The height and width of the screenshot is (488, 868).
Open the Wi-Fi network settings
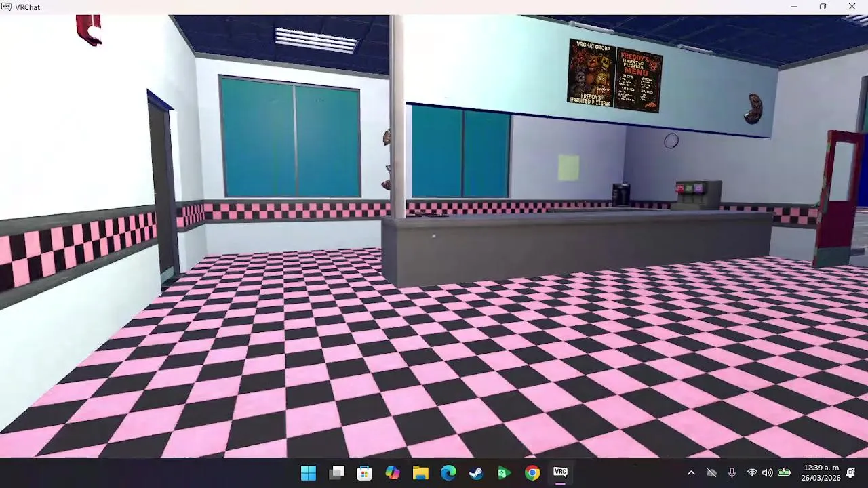coord(751,472)
